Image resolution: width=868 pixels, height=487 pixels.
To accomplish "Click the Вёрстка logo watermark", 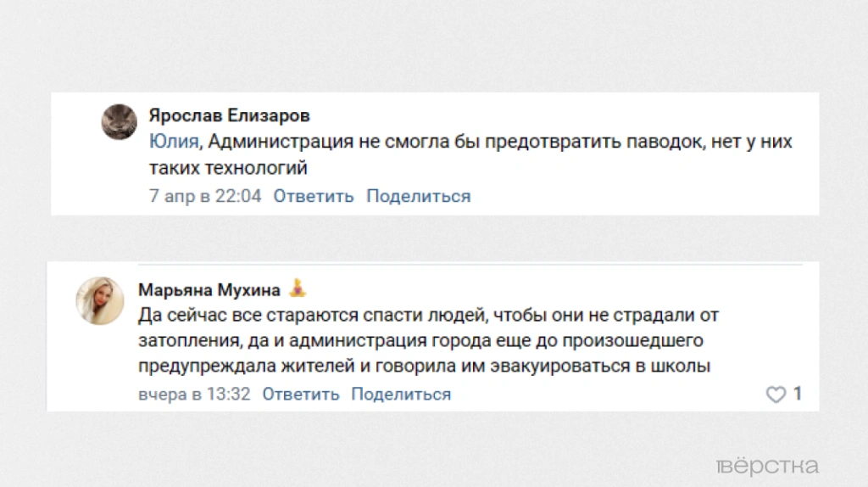I will [x=767, y=467].
